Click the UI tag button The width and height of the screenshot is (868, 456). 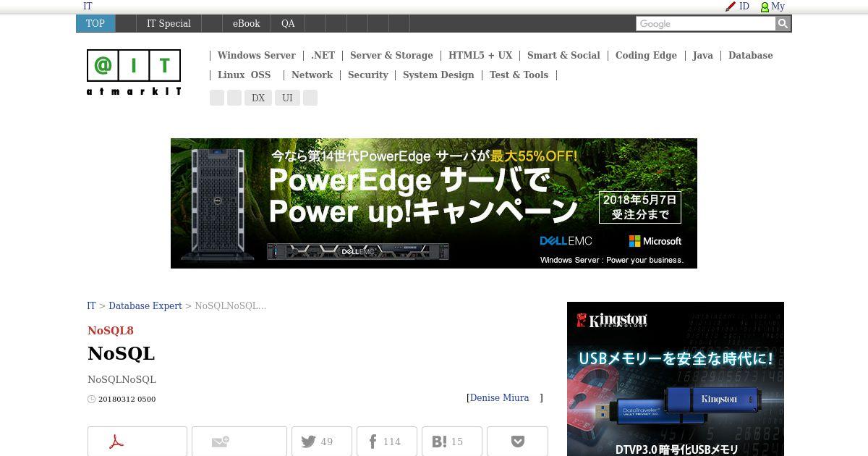pyautogui.click(x=287, y=98)
